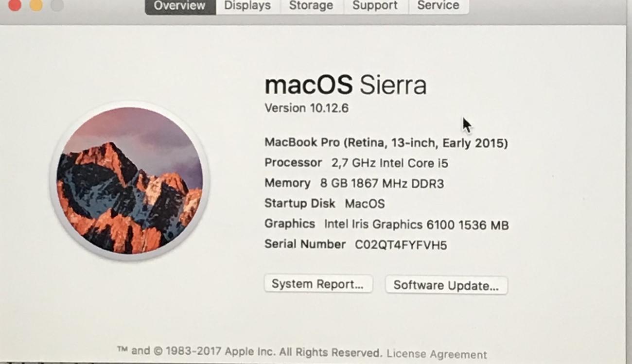Open the License Agreement link
The width and height of the screenshot is (632, 364).
coord(437,354)
